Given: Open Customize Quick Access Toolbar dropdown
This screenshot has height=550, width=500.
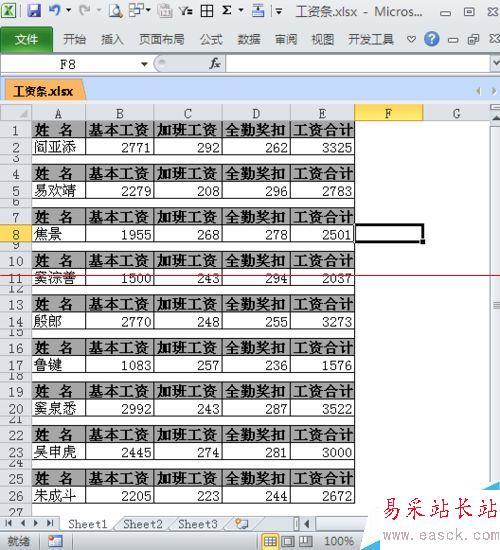Looking at the screenshot, I should click(x=279, y=12).
